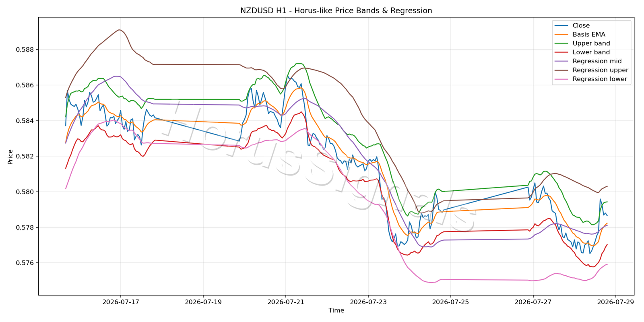This screenshot has width=644, height=322.
Task: Click the x-axis date label 2026-07-21
Action: tap(285, 301)
